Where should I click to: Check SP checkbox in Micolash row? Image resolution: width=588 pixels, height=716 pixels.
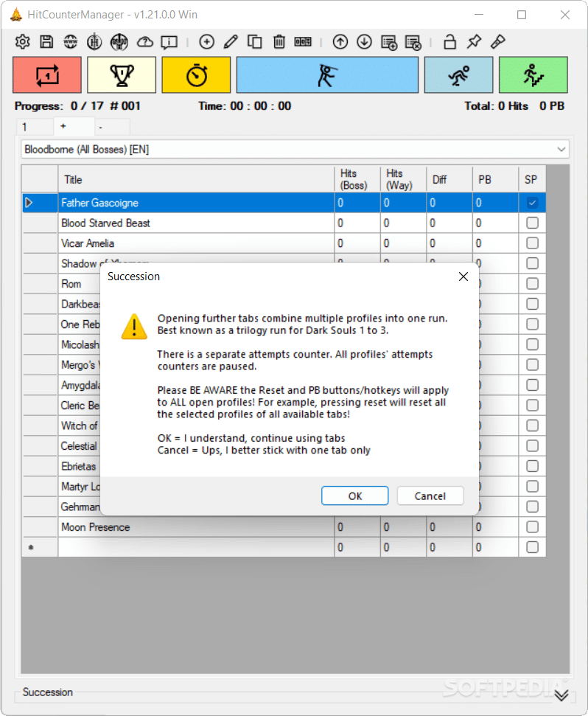532,344
